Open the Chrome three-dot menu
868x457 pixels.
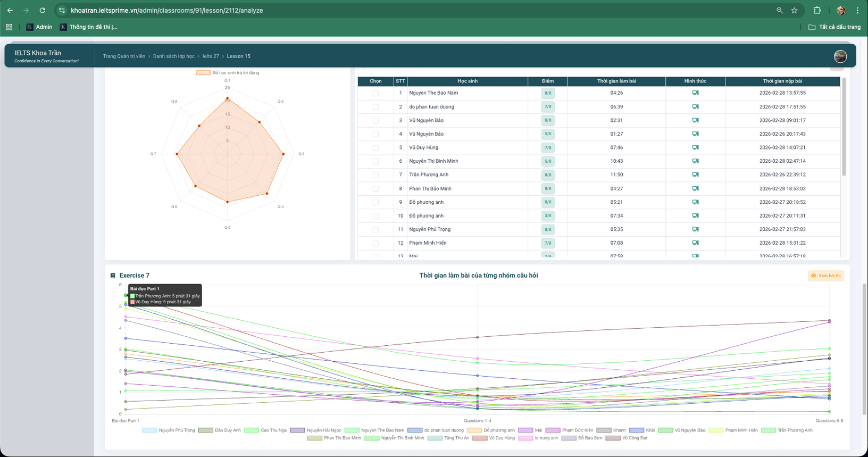pos(857,10)
